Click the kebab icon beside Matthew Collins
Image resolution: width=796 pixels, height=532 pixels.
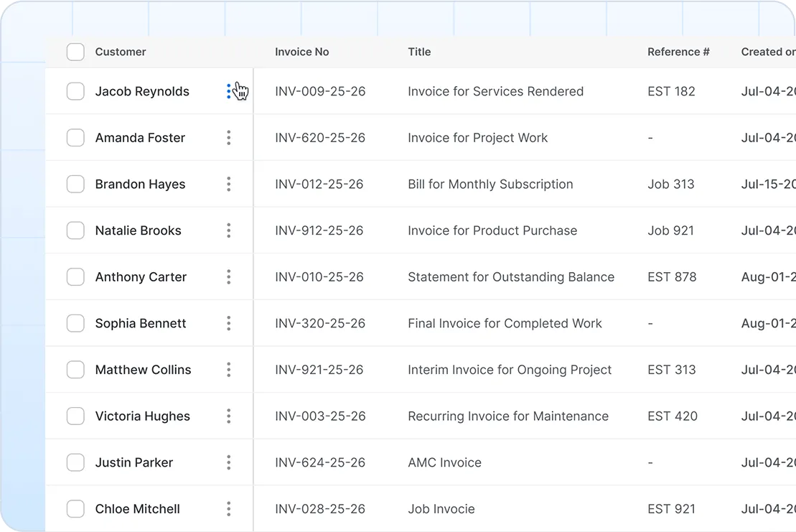228,370
